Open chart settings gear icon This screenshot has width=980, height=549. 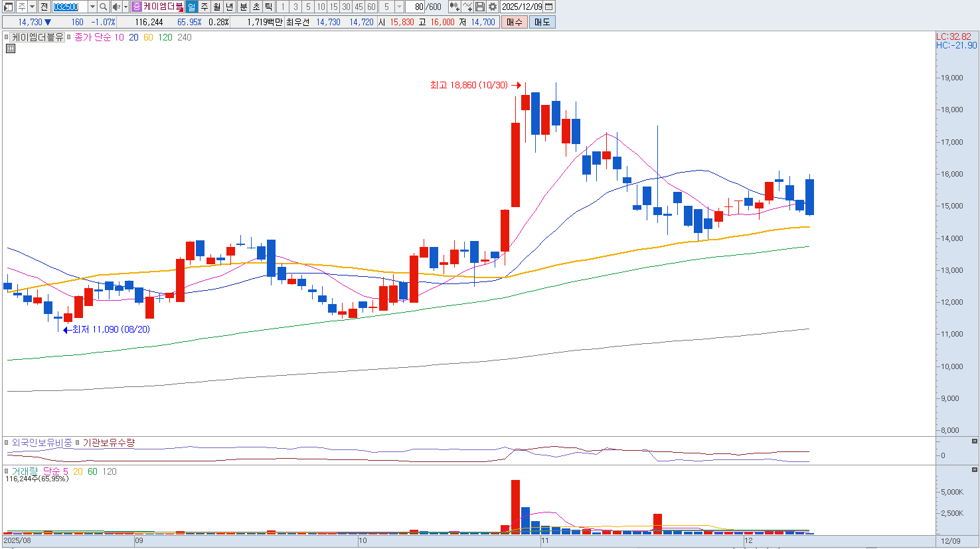(493, 7)
